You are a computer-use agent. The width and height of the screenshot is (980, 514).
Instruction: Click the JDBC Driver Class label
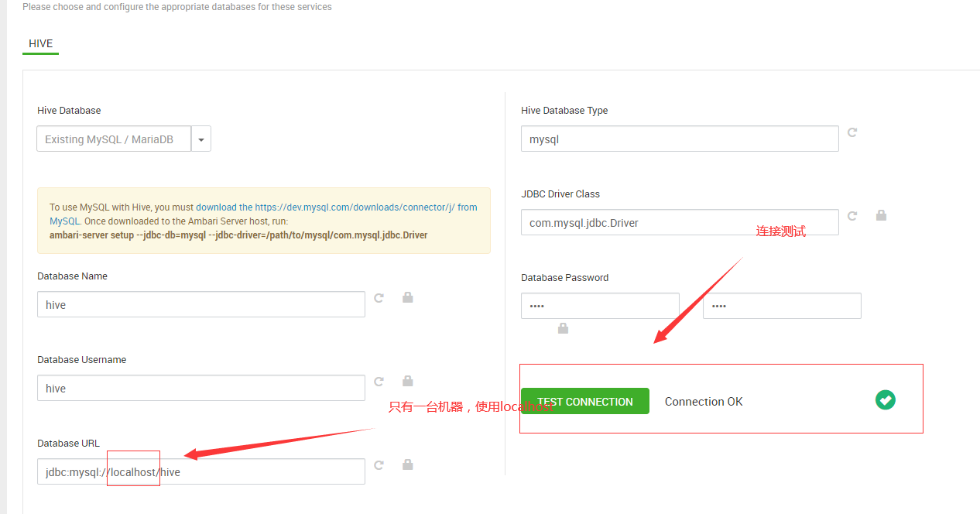[x=560, y=194]
